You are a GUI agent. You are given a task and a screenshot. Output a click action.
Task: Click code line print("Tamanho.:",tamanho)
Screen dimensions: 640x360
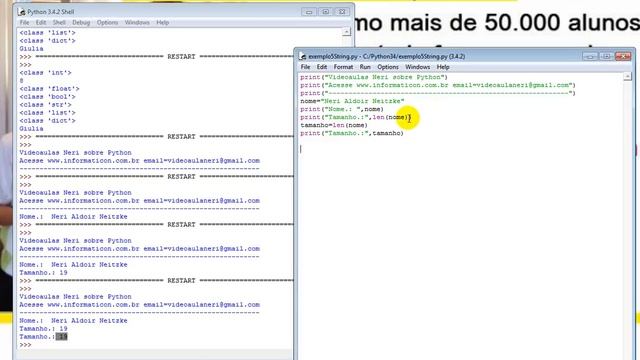click(352, 133)
